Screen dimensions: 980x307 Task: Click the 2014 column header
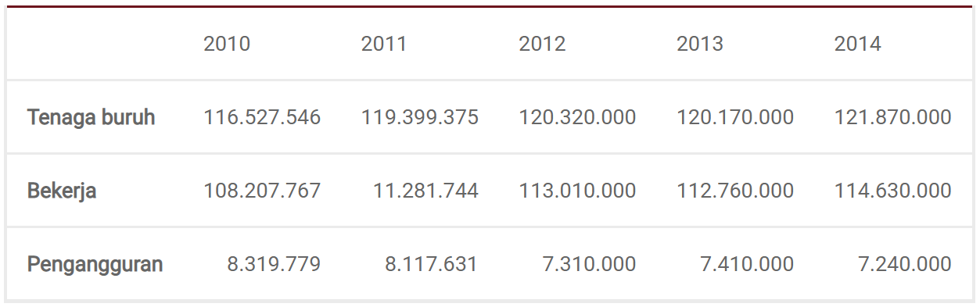[857, 44]
